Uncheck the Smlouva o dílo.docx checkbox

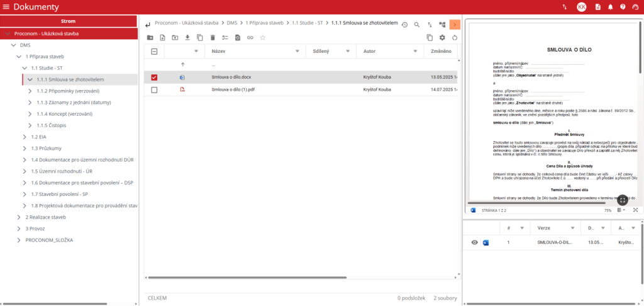pos(154,77)
